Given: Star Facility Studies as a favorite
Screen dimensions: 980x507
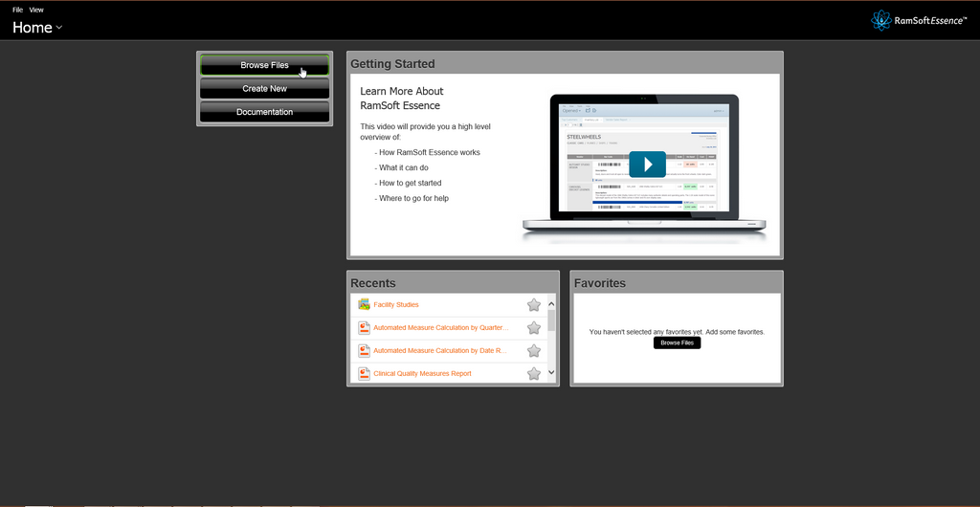Looking at the screenshot, I should pos(534,305).
